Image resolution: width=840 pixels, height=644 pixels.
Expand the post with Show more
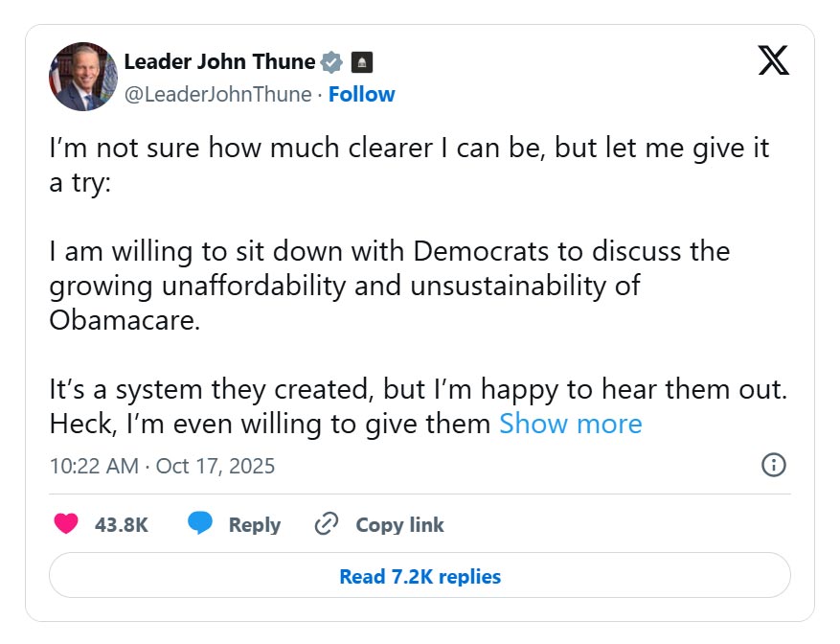click(x=570, y=424)
